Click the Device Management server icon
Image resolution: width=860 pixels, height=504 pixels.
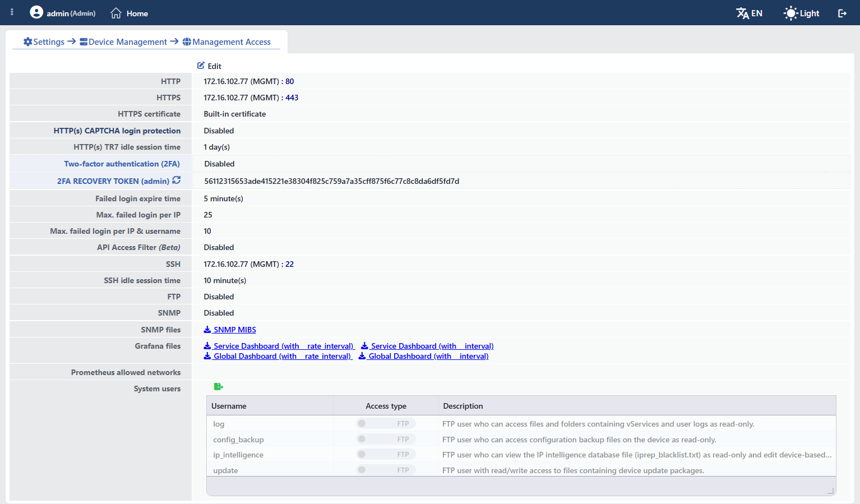[84, 41]
